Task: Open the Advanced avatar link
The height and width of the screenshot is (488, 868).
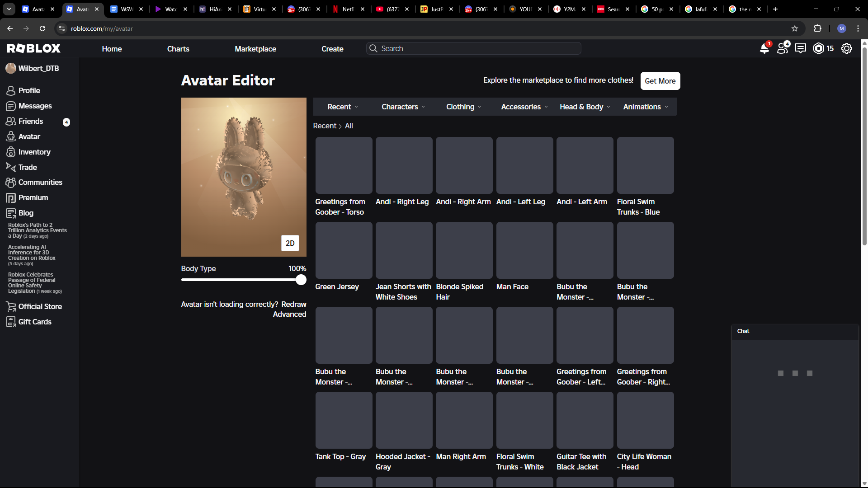Action: [289, 314]
